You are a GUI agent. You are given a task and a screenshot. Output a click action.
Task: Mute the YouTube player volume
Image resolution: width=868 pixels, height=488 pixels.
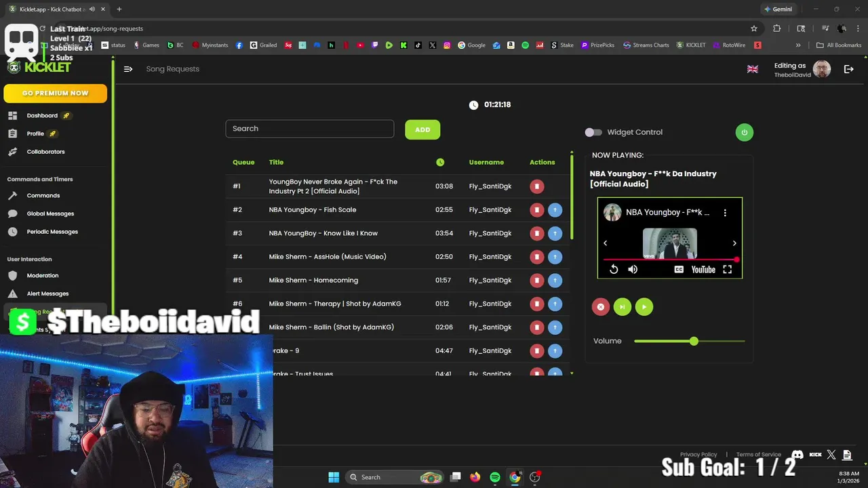coord(633,270)
